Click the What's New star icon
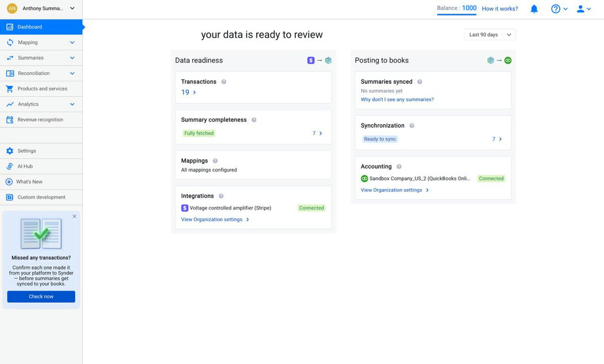Screen dimensions: 604x364 click(x=9, y=182)
